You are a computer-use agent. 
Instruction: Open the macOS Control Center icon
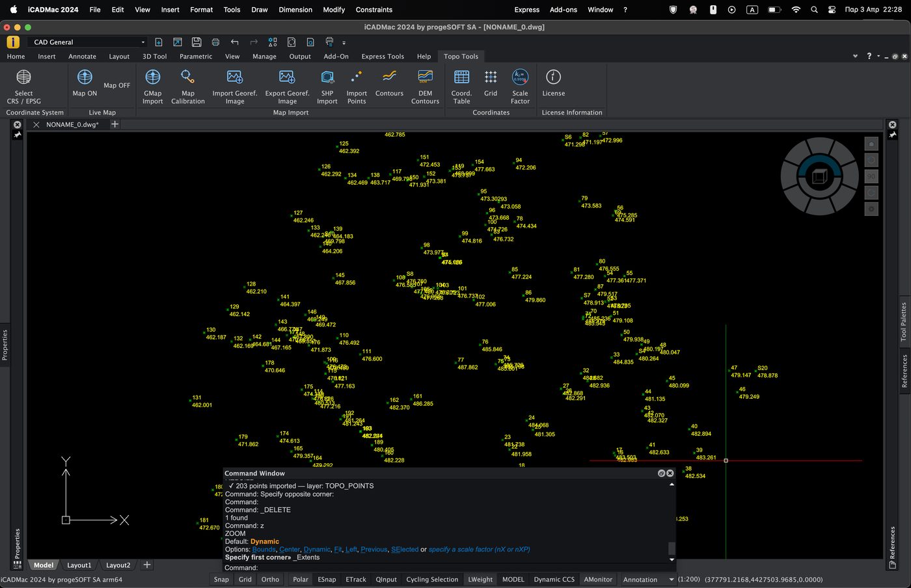[832, 10]
